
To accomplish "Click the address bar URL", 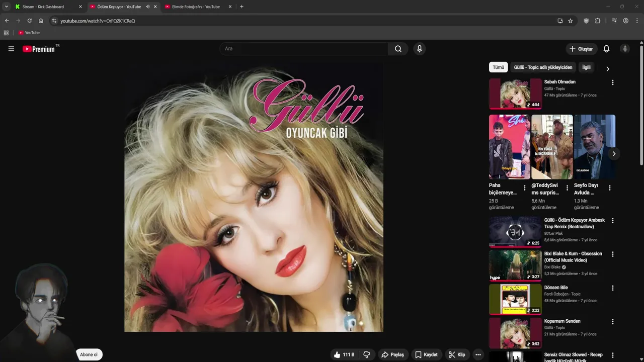I will pos(98,21).
